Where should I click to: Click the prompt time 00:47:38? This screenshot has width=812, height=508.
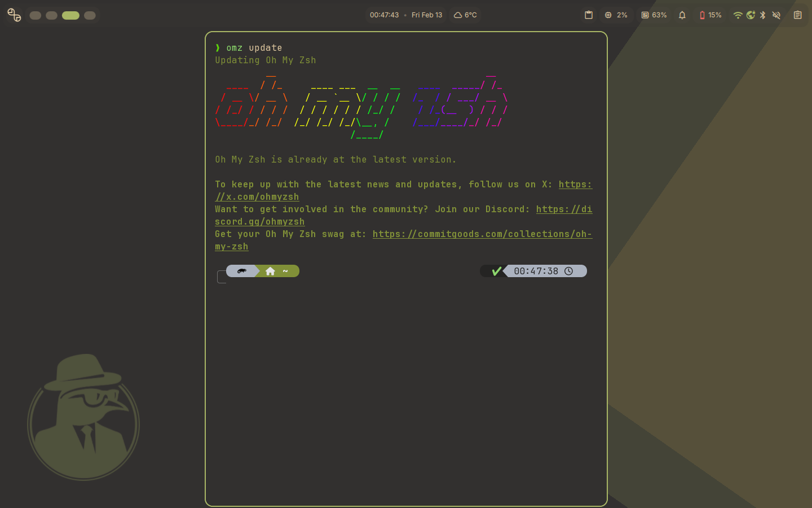(536, 271)
